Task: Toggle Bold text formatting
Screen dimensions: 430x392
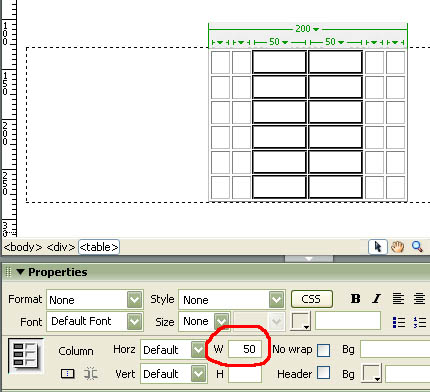Action: [355, 299]
